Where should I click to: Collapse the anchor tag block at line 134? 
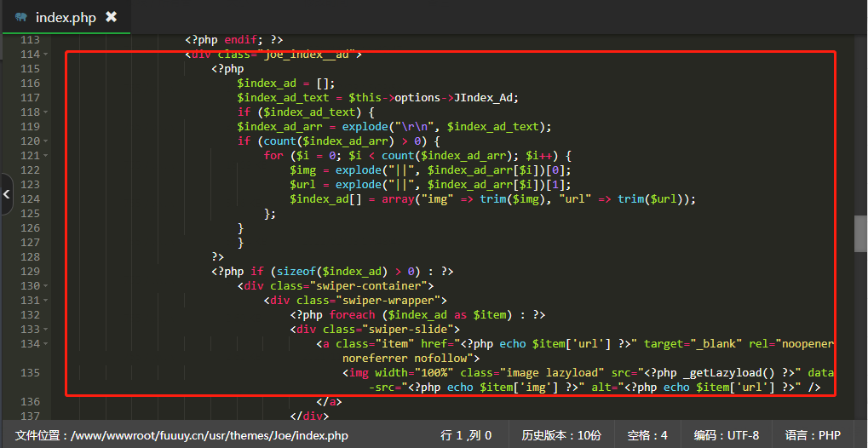(44, 344)
